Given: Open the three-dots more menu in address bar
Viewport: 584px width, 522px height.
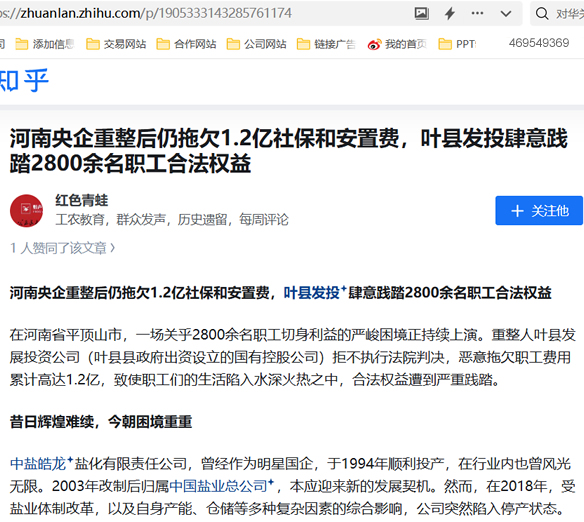Looking at the screenshot, I should [477, 13].
